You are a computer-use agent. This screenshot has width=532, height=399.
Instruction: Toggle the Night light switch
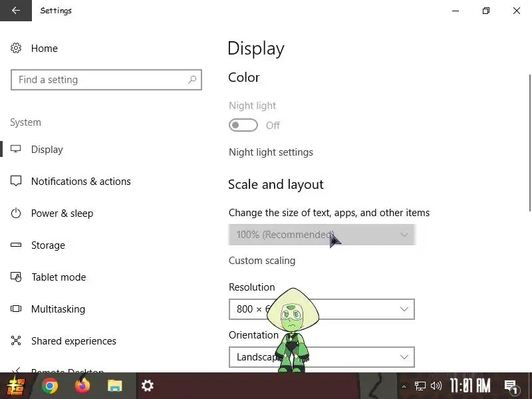pyautogui.click(x=243, y=125)
